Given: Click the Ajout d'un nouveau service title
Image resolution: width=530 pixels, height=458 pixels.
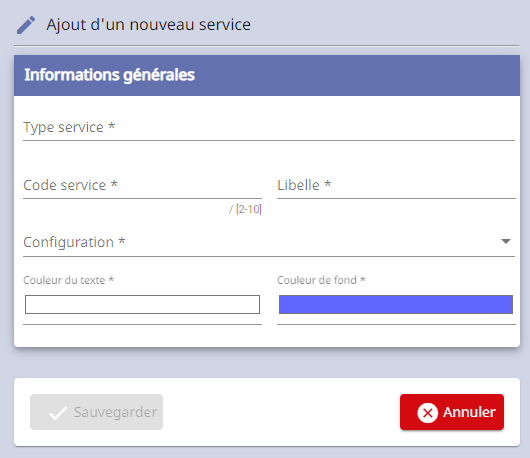Looking at the screenshot, I should (x=148, y=25).
